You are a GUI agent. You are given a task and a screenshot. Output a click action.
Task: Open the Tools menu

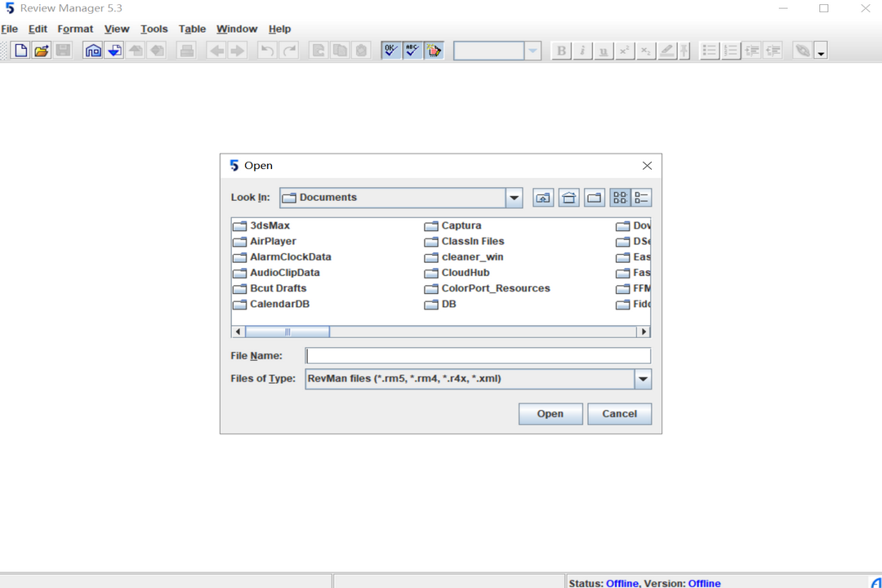point(154,29)
